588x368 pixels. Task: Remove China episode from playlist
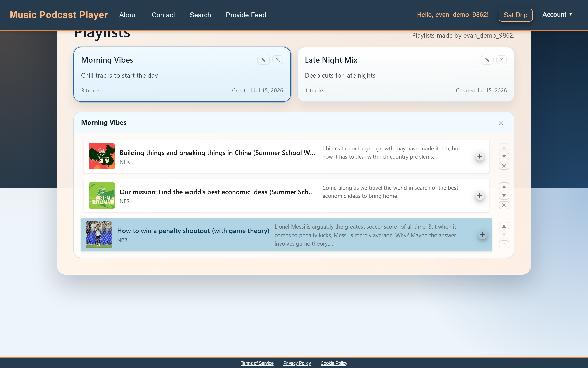coord(504,166)
